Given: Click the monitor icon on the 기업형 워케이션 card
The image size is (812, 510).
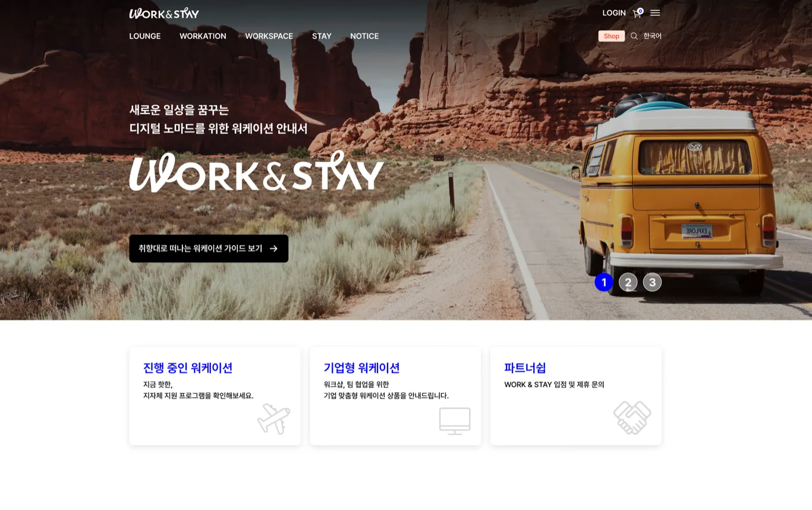Looking at the screenshot, I should 455,421.
